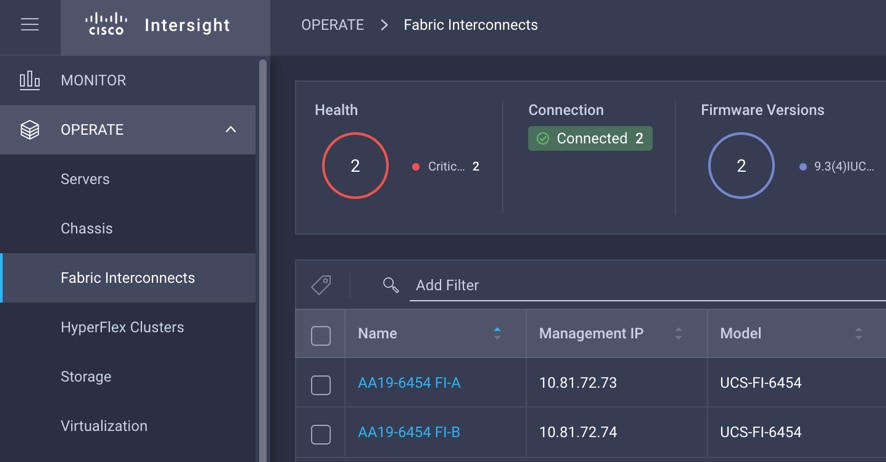Select the AA19-6454 FI-A row checkbox

tap(321, 385)
